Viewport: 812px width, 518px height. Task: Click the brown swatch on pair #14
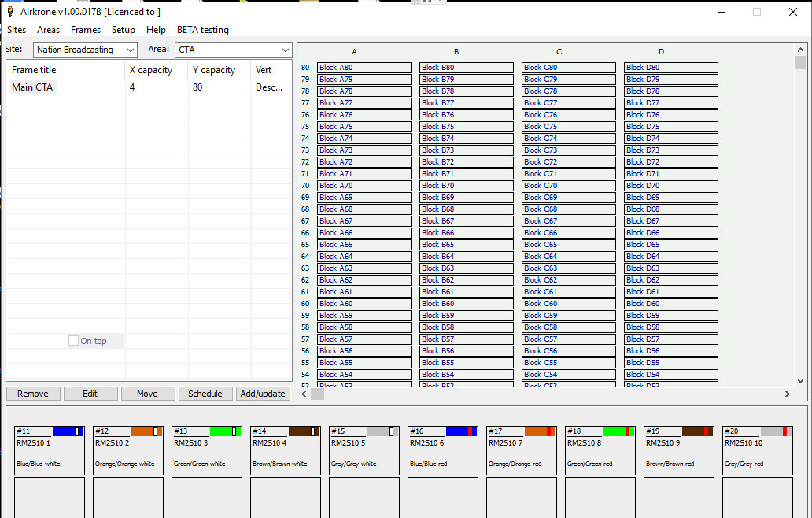click(302, 432)
